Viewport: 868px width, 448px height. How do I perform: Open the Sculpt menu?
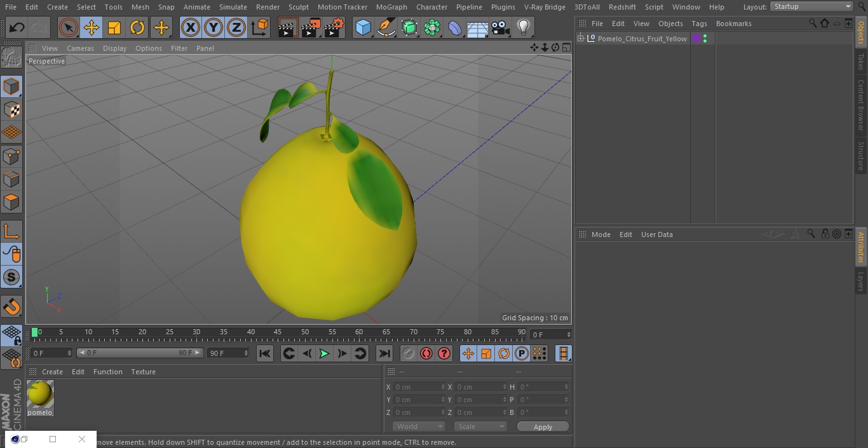point(298,7)
